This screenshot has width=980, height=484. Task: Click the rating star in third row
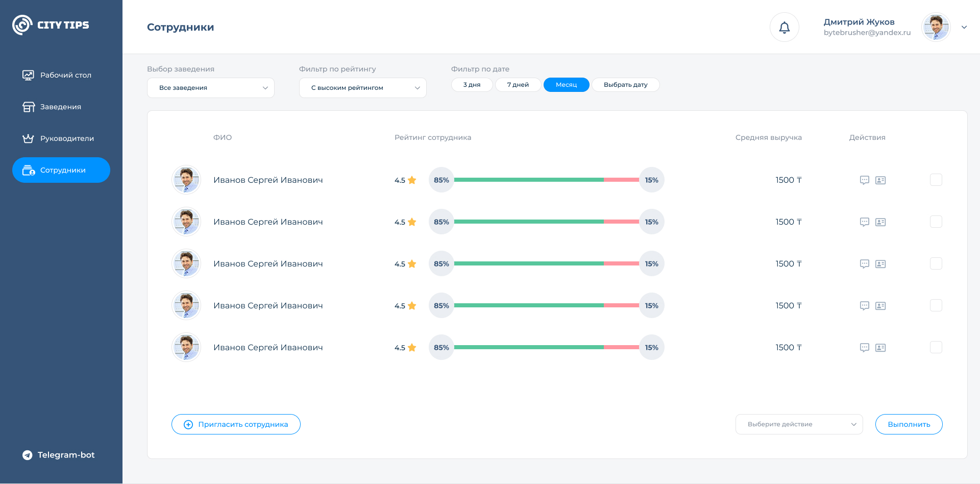coord(412,263)
